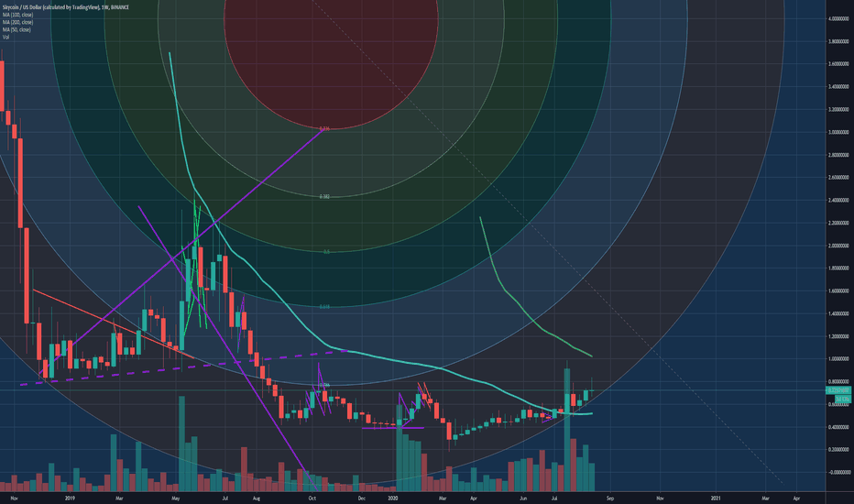Click the 2.00000000 price axis value

(838, 246)
